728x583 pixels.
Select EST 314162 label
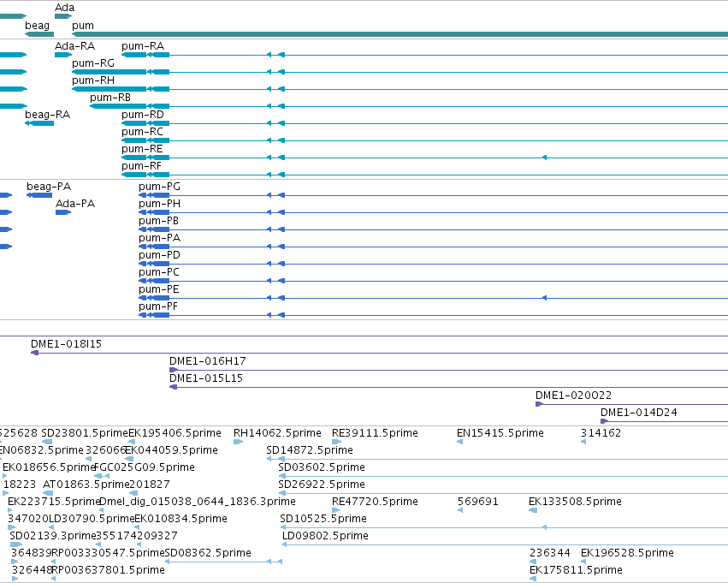pyautogui.click(x=601, y=433)
